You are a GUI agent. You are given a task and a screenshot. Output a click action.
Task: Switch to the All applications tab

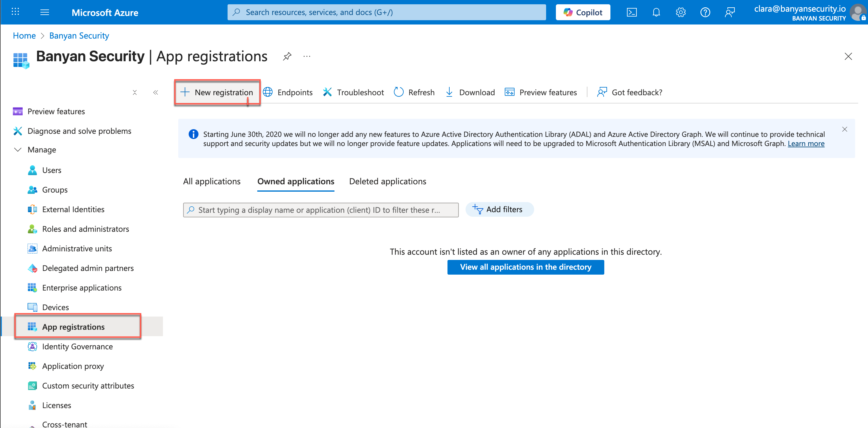[212, 181]
